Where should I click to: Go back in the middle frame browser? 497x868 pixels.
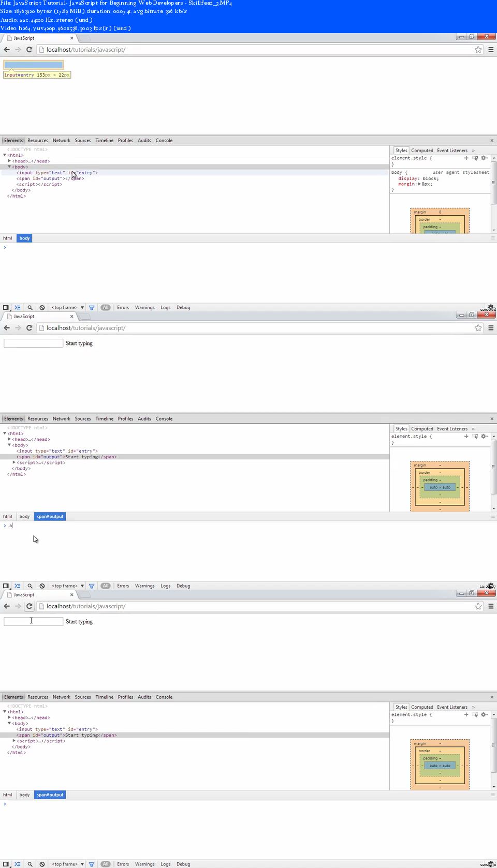tap(7, 328)
